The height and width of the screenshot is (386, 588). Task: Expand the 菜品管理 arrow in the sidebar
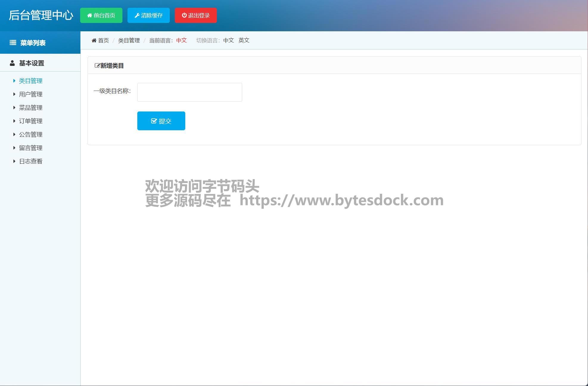click(x=14, y=108)
